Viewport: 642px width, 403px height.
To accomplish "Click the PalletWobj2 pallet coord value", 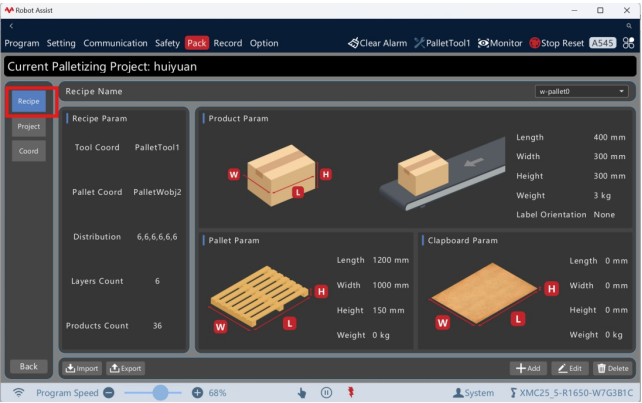I will coord(157,192).
